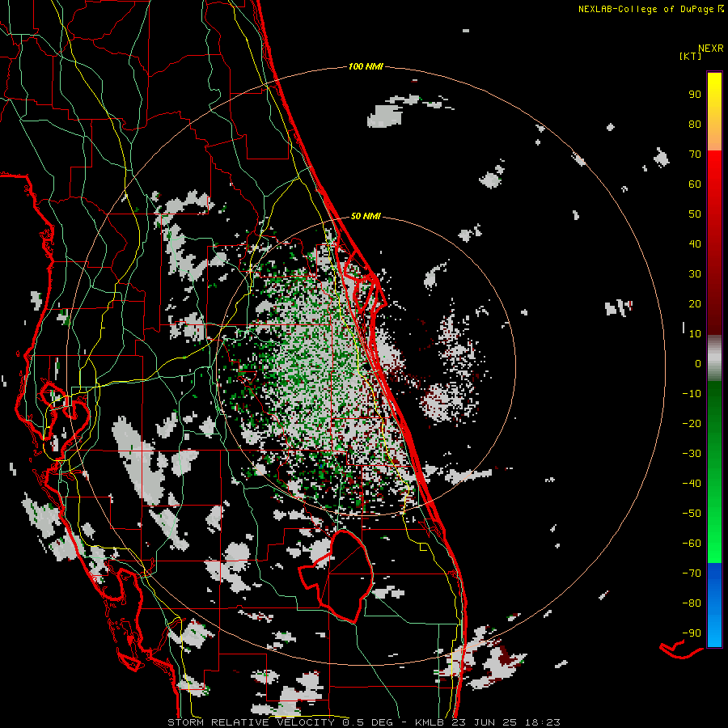Click the "50 NMI" range ring label
The width and height of the screenshot is (728, 728).
click(366, 216)
